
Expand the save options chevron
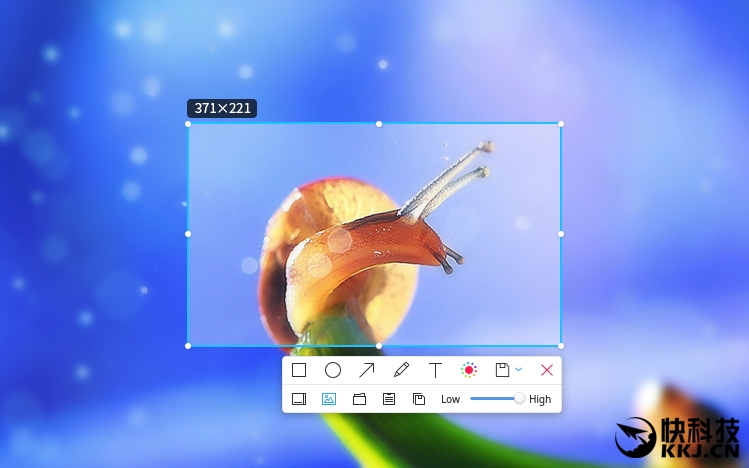click(518, 370)
